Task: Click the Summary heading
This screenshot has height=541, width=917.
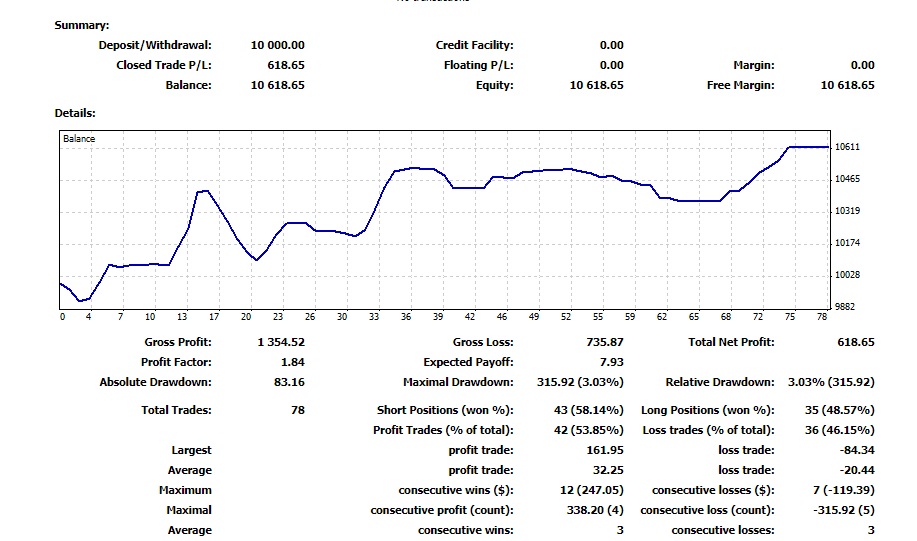Action: tap(82, 25)
